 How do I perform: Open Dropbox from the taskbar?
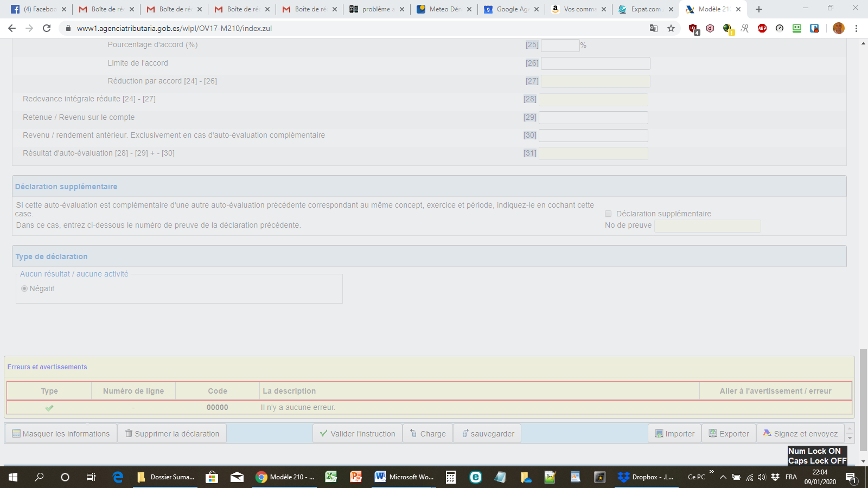pos(646,477)
